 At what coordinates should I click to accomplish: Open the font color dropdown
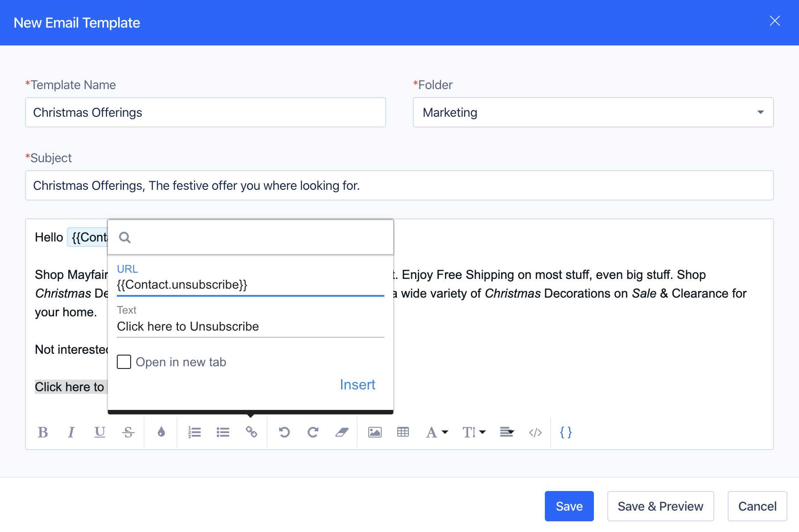(x=436, y=432)
